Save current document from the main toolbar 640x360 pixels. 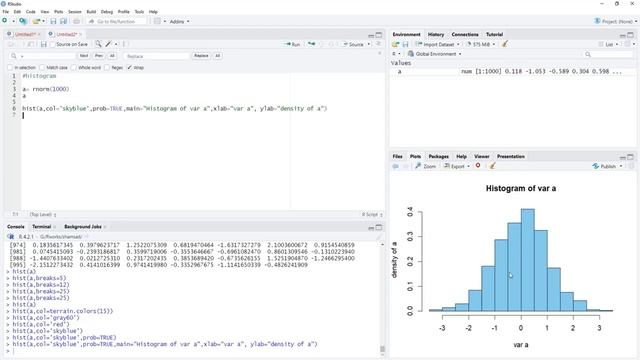53,21
